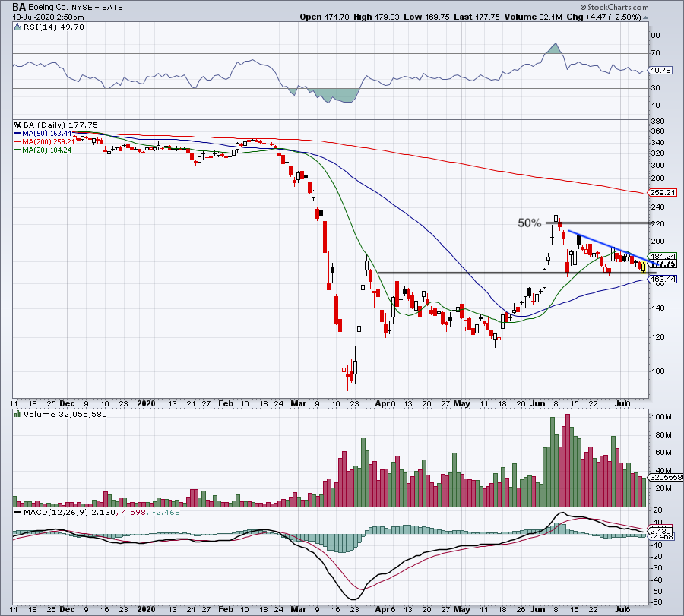
Task: Click the 300 price axis label
Action: click(658, 166)
